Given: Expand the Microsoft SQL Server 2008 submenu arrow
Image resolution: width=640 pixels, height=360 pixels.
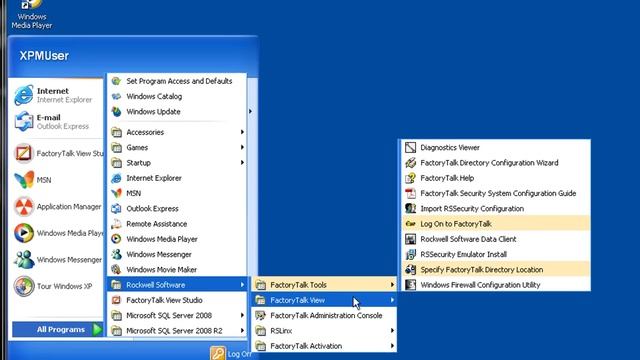Looking at the screenshot, I should (242, 316).
